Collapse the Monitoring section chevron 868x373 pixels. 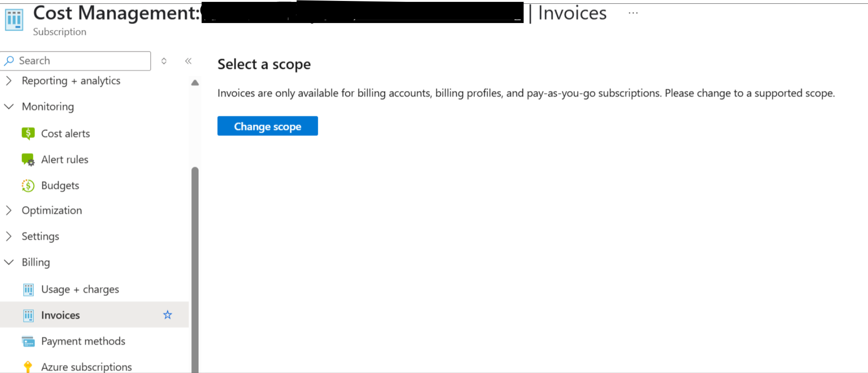tap(9, 107)
